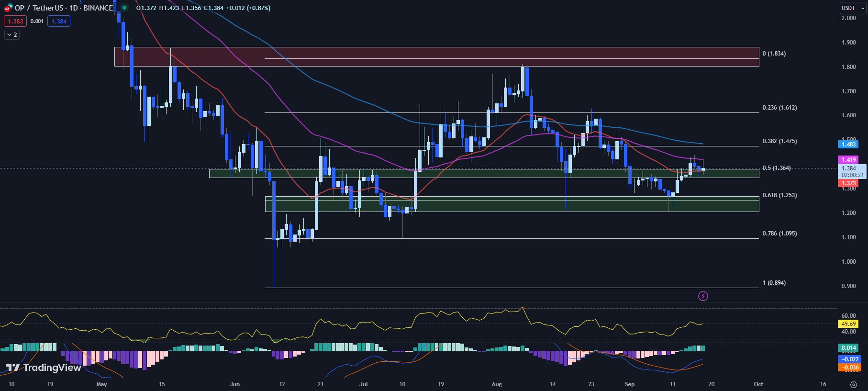
Task: Click the Jul label on time axis
Action: pos(364,384)
